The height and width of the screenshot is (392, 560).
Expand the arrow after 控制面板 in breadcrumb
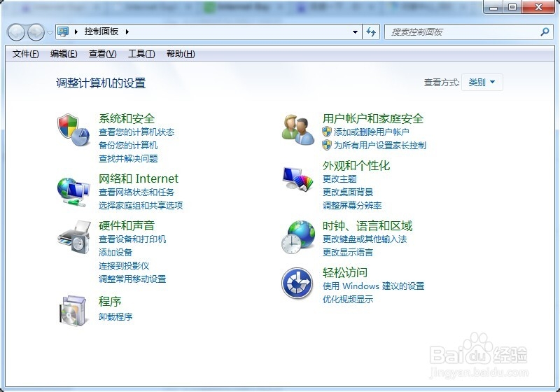coord(127,31)
